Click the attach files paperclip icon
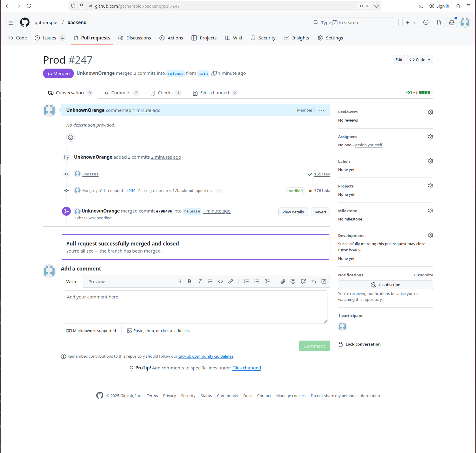Image resolution: width=476 pixels, height=453 pixels. pos(282,281)
